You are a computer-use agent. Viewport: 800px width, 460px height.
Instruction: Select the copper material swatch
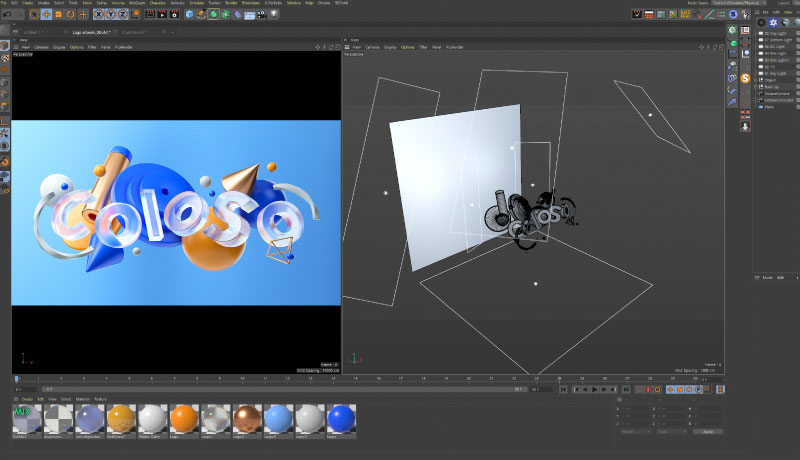point(247,419)
